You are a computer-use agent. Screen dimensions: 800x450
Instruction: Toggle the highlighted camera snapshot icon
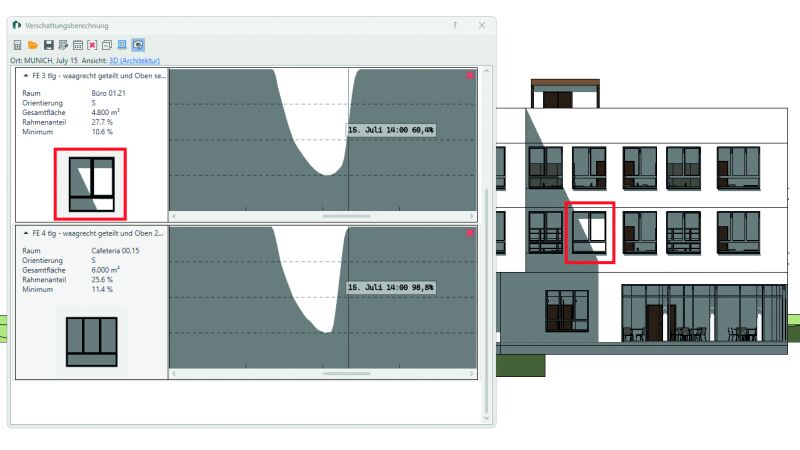click(x=138, y=45)
